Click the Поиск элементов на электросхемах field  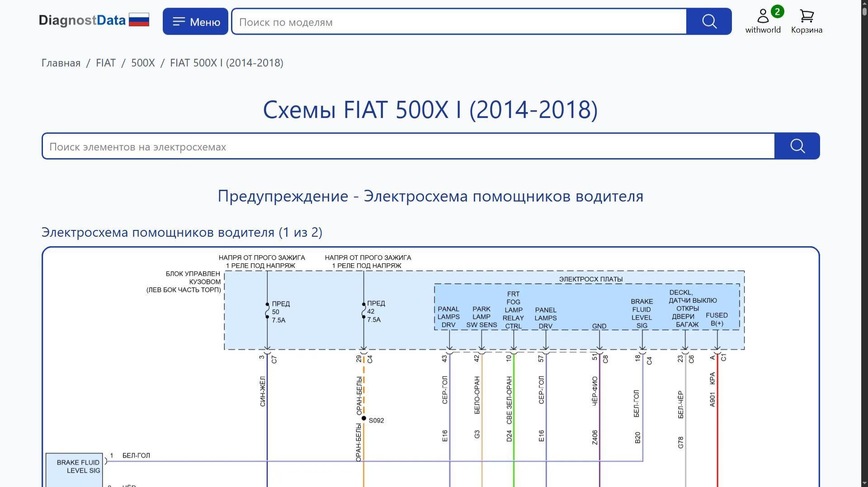[x=362, y=146]
